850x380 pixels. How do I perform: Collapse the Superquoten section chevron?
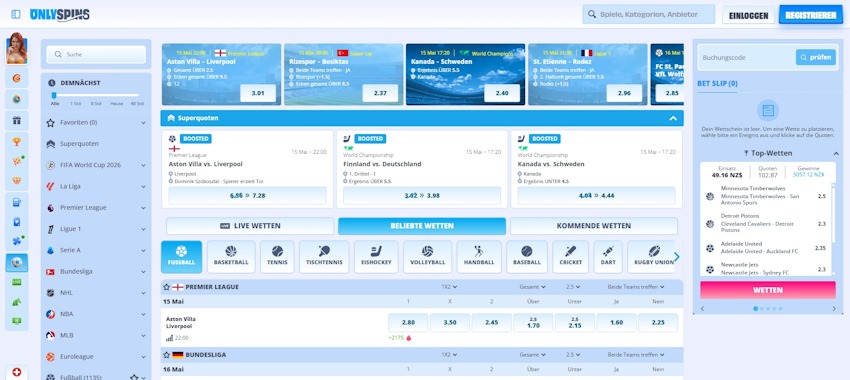click(x=673, y=118)
